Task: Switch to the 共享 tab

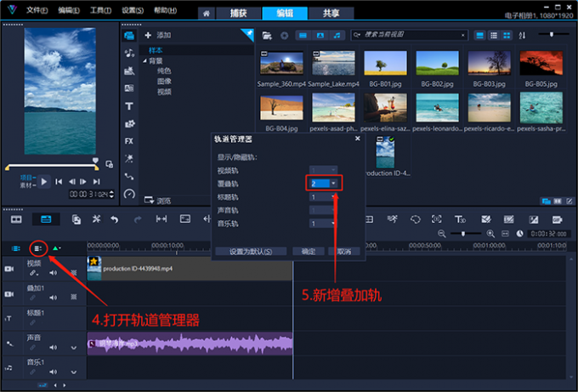Action: click(331, 14)
